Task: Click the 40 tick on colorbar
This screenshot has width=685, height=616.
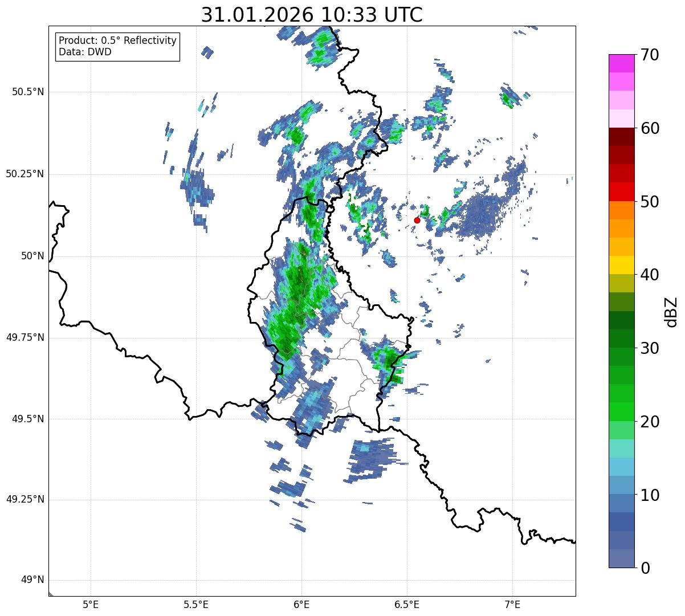Action: pyautogui.click(x=650, y=275)
